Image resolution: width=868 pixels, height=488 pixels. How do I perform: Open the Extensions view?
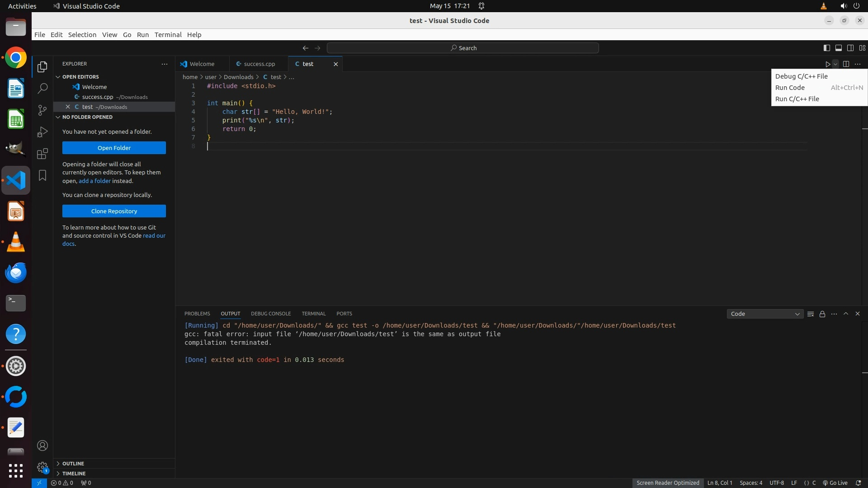[x=42, y=154]
